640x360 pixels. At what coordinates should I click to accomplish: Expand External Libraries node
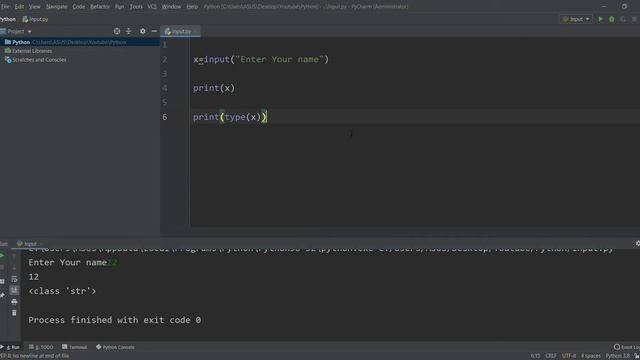pyautogui.click(x=28, y=51)
